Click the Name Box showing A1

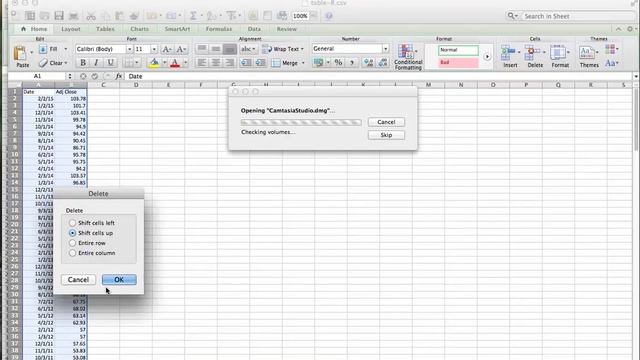38,76
